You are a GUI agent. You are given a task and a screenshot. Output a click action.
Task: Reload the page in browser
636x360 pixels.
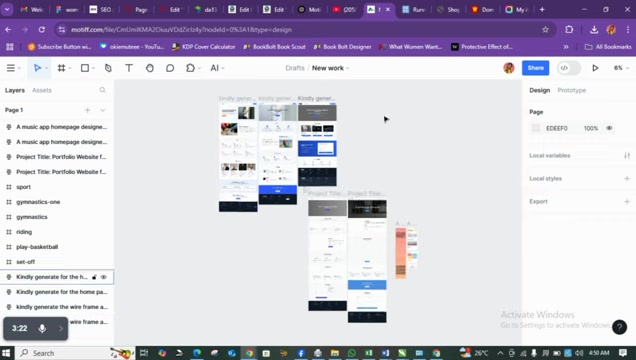(x=41, y=30)
